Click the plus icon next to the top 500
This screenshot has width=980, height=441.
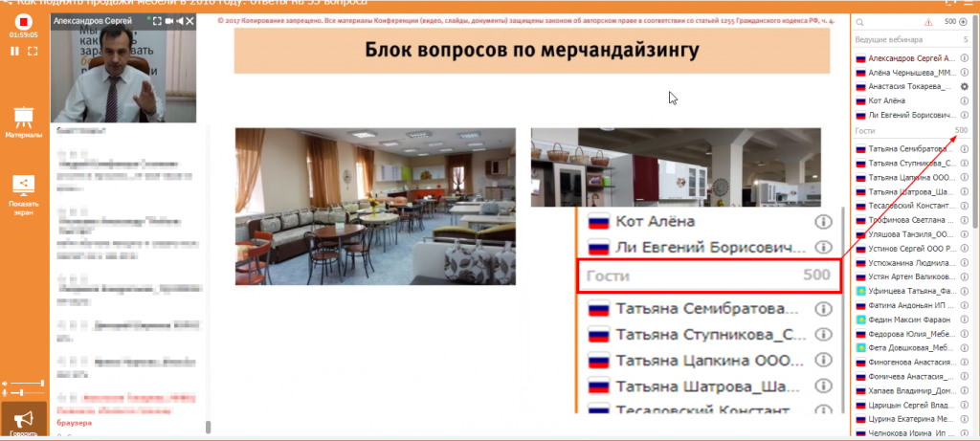[x=963, y=22]
